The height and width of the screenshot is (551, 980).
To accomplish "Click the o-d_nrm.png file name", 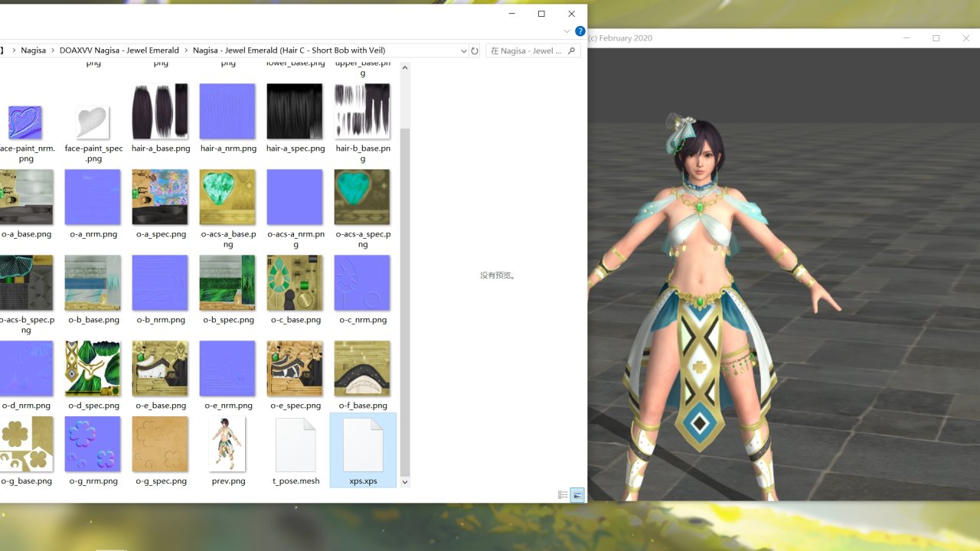I will [26, 406].
